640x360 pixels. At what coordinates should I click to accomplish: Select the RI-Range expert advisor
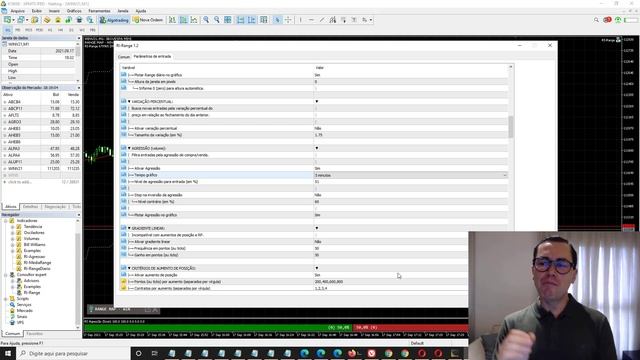click(32, 293)
